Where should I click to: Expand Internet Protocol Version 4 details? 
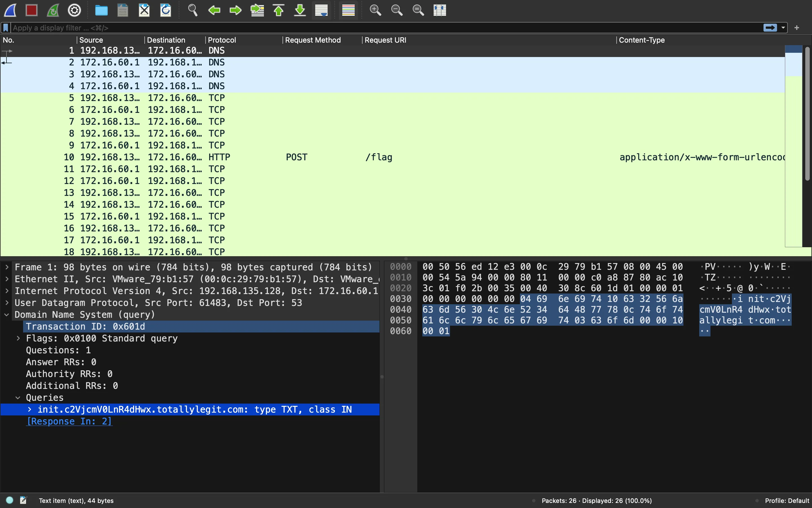7,291
